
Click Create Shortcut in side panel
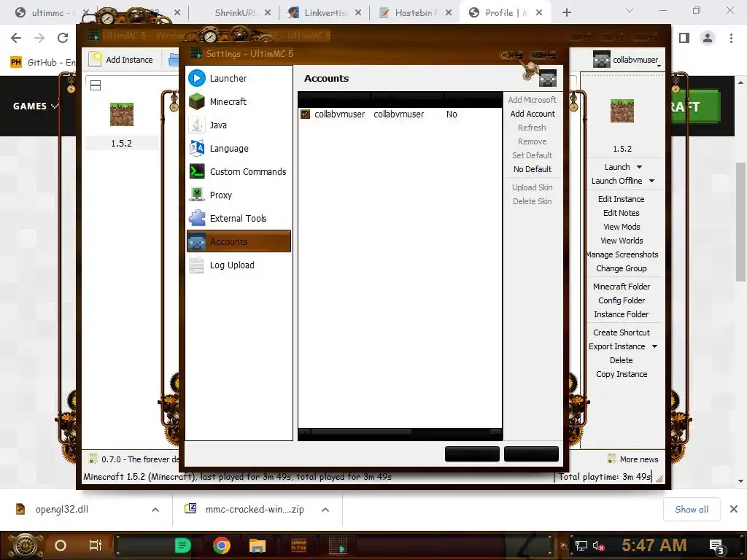622,332
